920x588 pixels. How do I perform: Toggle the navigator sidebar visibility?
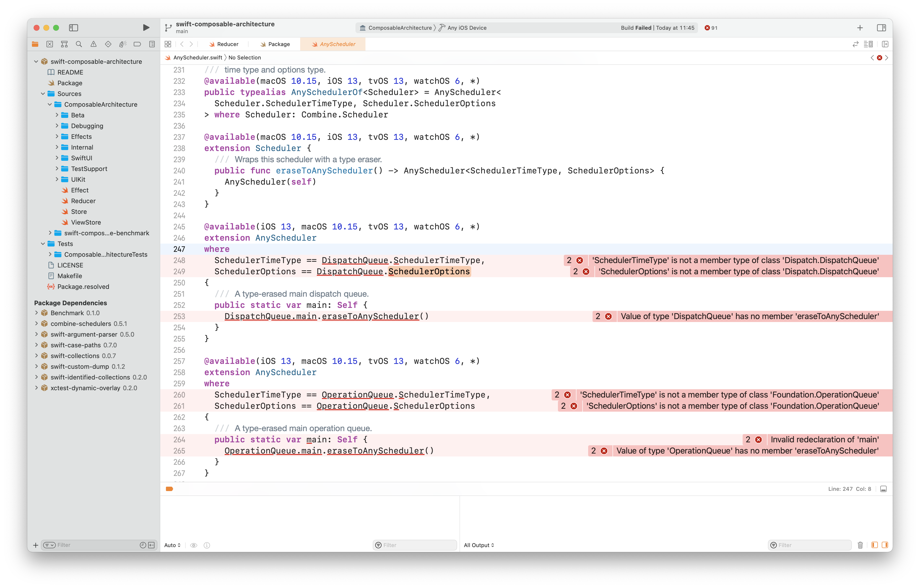point(73,28)
